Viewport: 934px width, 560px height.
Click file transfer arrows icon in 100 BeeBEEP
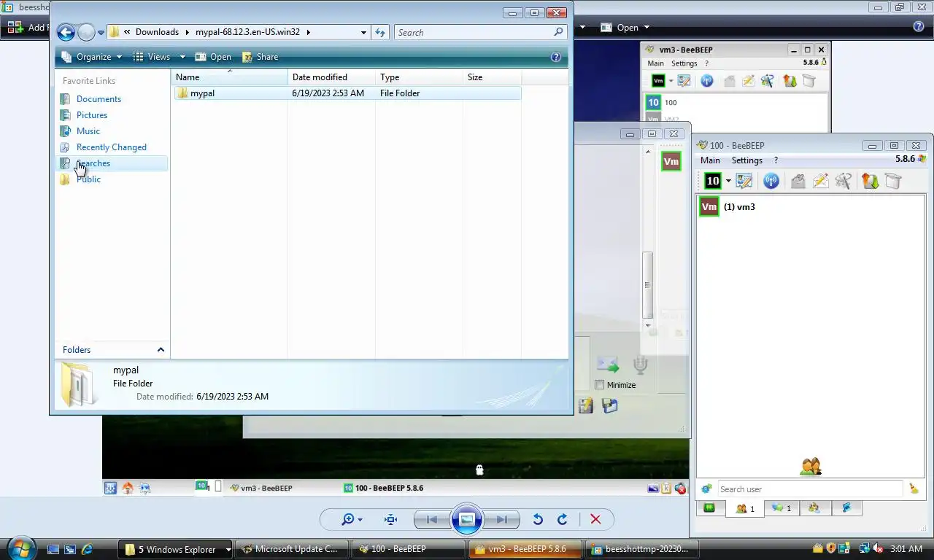click(870, 181)
